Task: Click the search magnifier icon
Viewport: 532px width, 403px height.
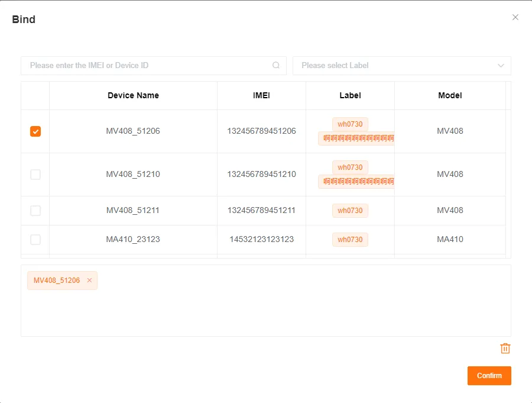Action: pyautogui.click(x=275, y=65)
